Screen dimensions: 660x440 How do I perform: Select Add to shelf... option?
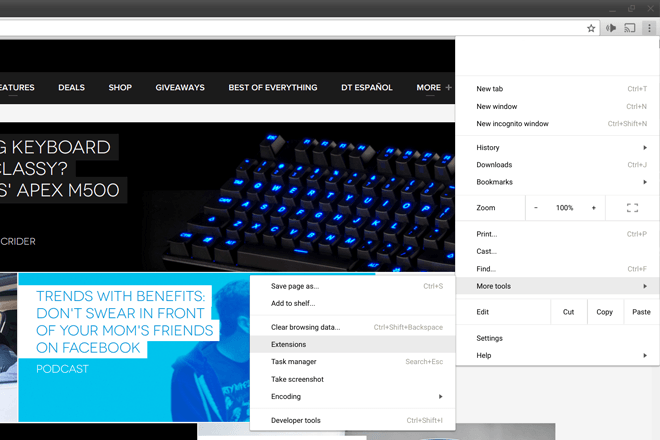(x=353, y=303)
